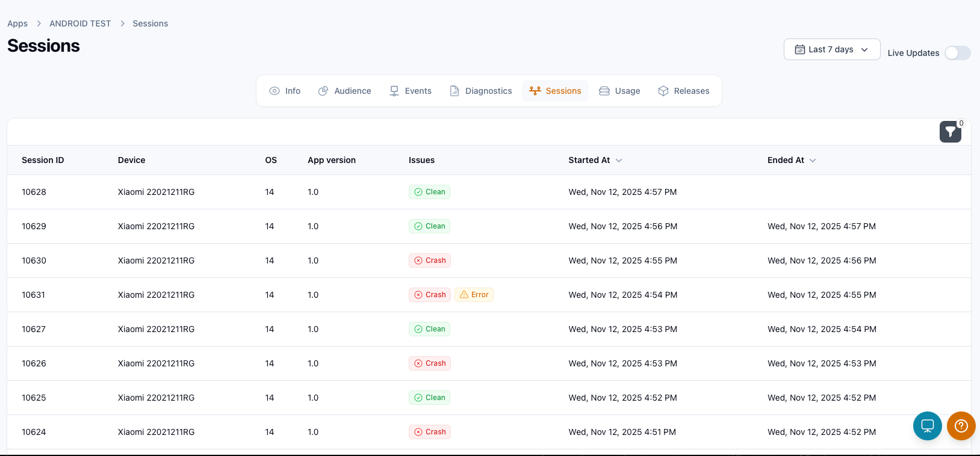Click the Audience pie chart icon

click(323, 91)
